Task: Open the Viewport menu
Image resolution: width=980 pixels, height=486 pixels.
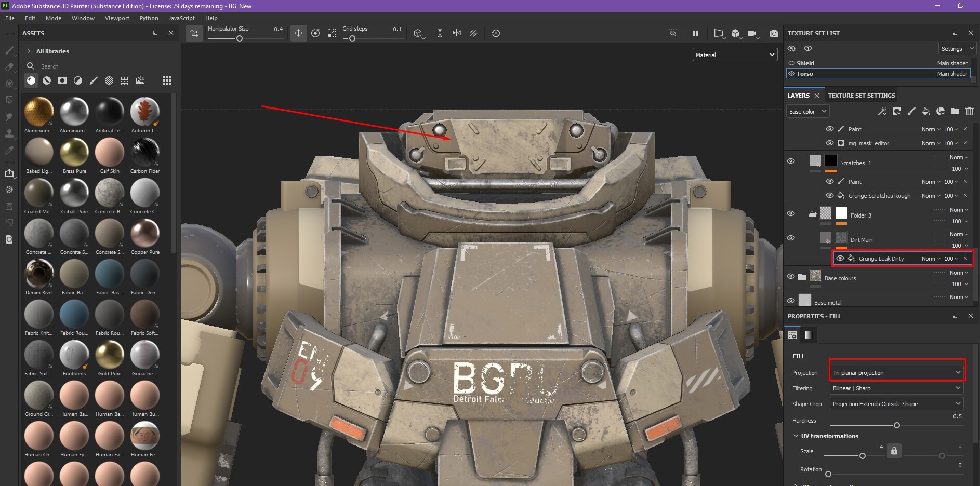Action: (x=117, y=18)
